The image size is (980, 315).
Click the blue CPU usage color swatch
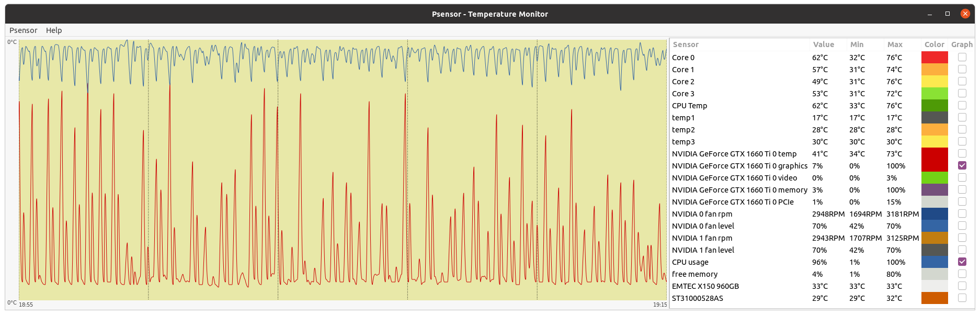934,262
